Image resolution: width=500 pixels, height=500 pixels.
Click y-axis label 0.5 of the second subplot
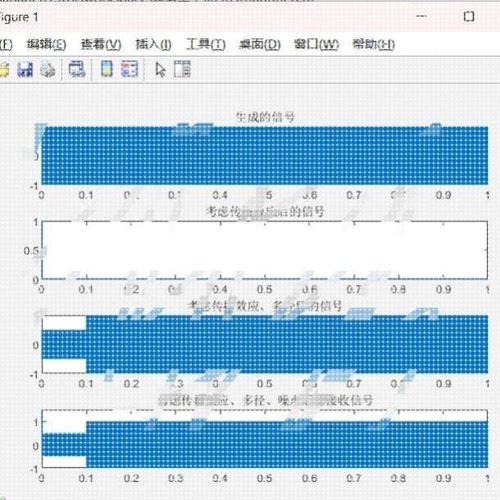click(31, 251)
